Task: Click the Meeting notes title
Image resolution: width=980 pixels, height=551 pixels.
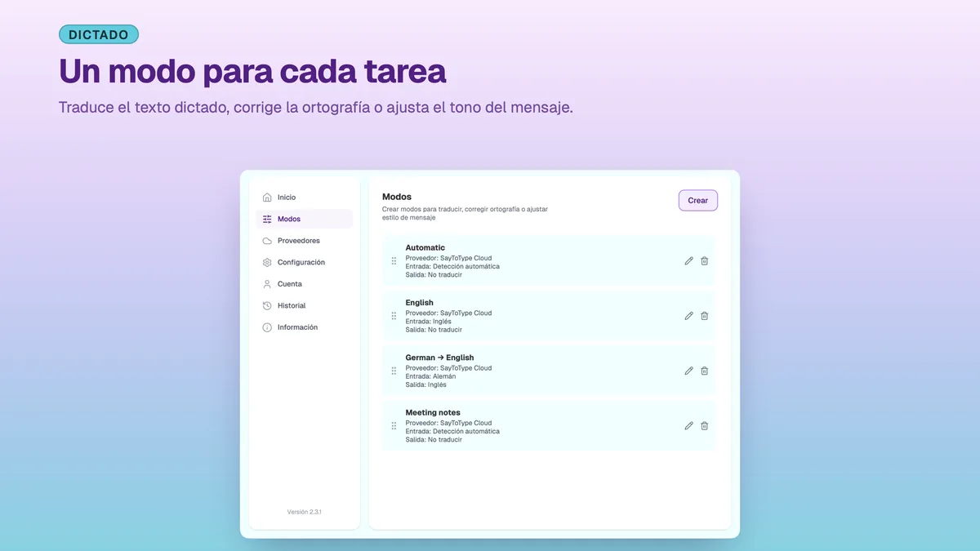Action: [433, 412]
